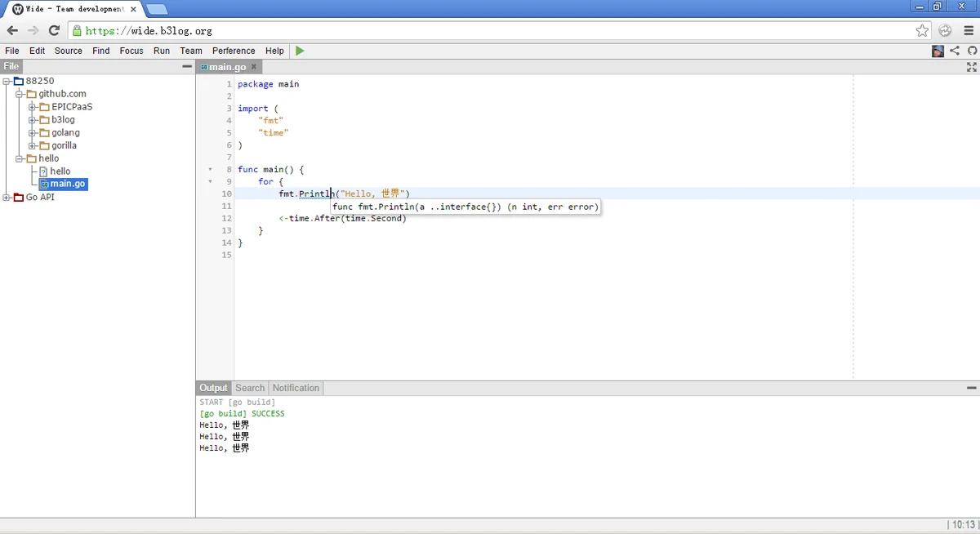Image resolution: width=980 pixels, height=534 pixels.
Task: Collapse the github.com folder
Action: [20, 94]
